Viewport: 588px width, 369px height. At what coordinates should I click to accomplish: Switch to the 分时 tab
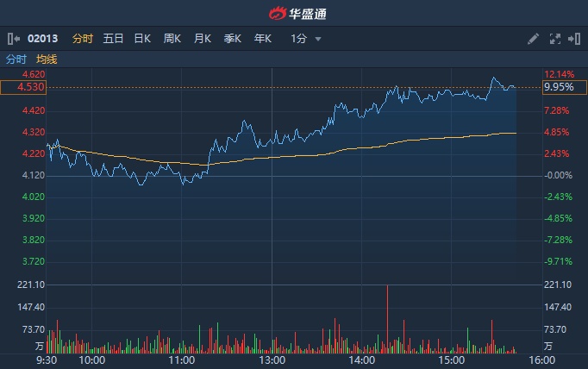82,39
